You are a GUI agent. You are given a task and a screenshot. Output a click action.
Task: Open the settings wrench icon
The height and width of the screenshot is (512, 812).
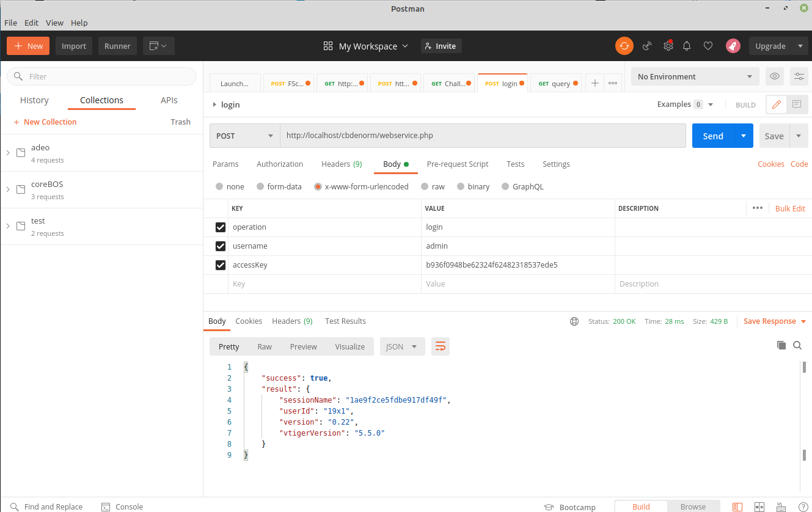pos(668,46)
